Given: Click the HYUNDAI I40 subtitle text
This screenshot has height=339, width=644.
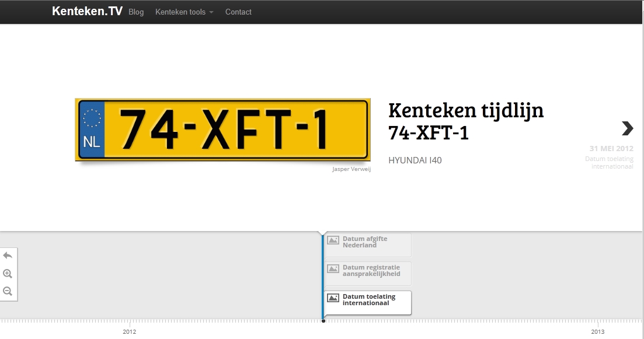Looking at the screenshot, I should tap(415, 160).
